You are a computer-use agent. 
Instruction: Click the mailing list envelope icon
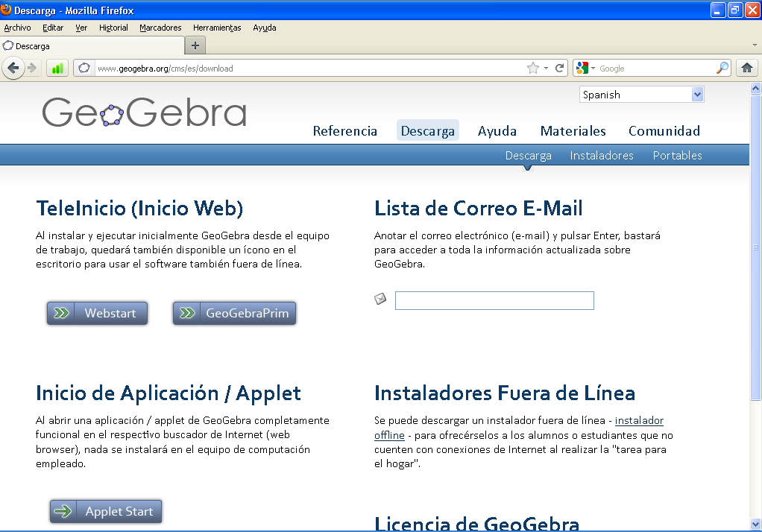pos(380,300)
